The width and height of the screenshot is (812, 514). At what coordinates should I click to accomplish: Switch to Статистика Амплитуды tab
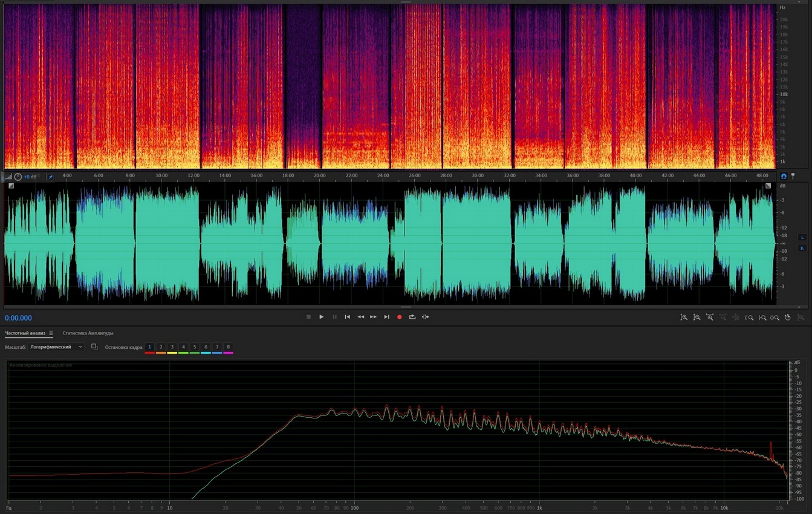[88, 333]
